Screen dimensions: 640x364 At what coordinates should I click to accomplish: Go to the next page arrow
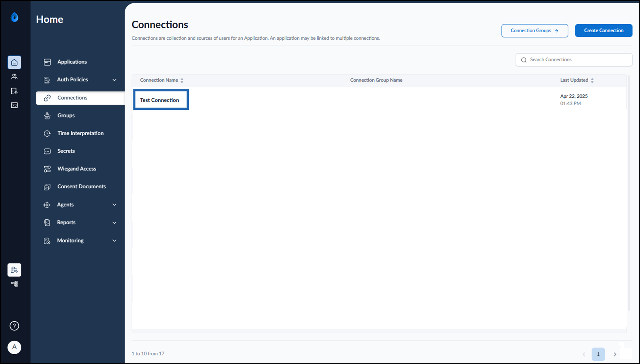(615, 354)
